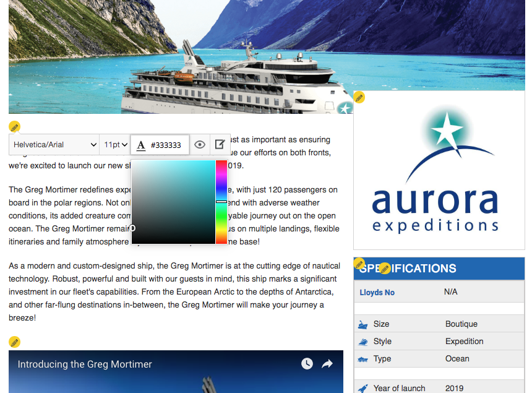
Task: Click the 'N/A' Lloyds No value
Action: pyautogui.click(x=450, y=292)
